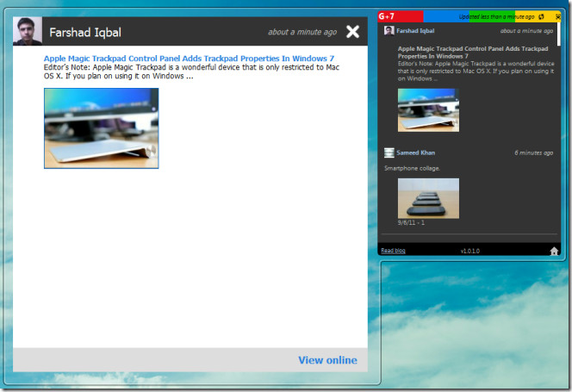Open the Apple Magic Trackpad article link
572x392 pixels.
pyautogui.click(x=189, y=59)
